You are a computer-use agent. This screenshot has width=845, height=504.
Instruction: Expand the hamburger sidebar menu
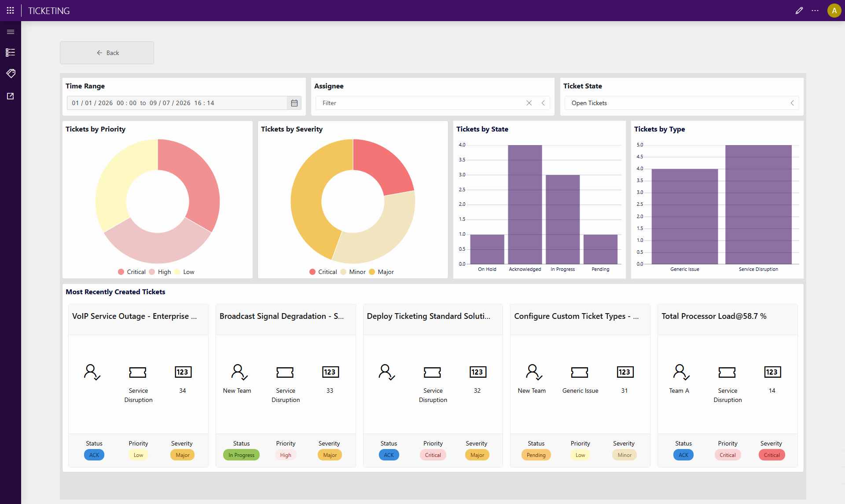[11, 32]
